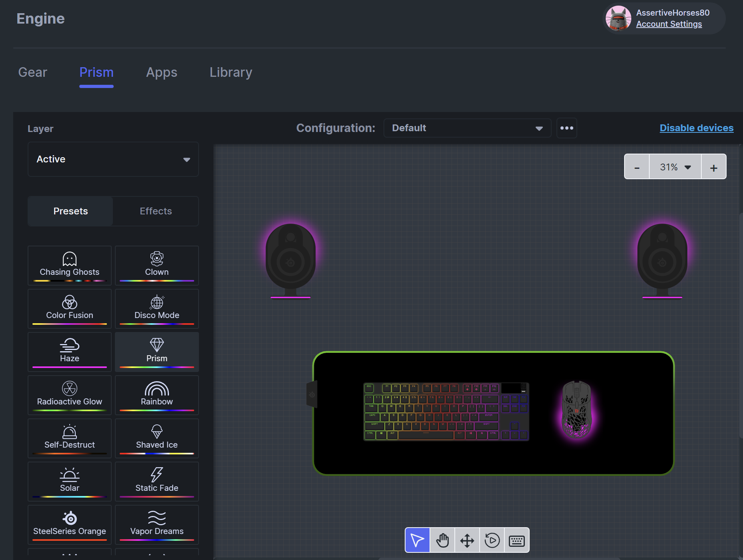Image resolution: width=743 pixels, height=560 pixels.
Task: Apply the Color Fusion preset
Action: click(70, 309)
